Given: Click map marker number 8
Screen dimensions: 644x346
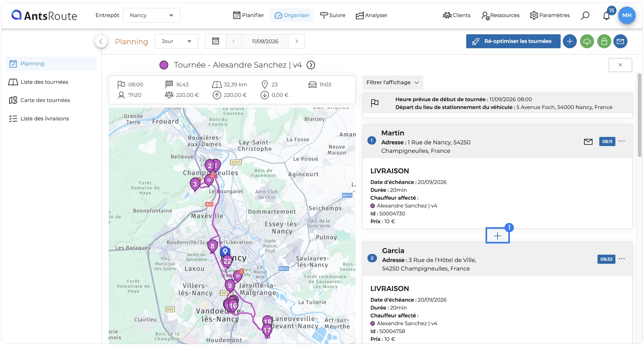Looking at the screenshot, I should [x=212, y=246].
